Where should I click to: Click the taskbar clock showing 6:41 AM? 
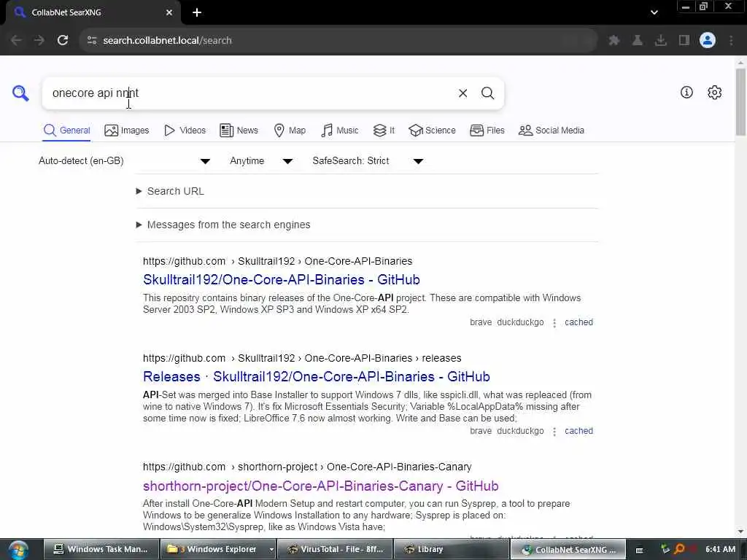coord(720,549)
